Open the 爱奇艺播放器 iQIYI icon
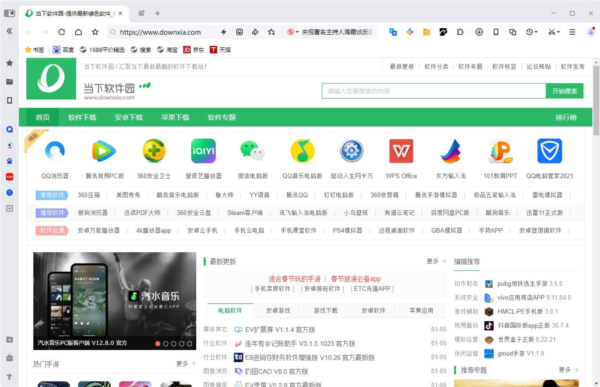This screenshot has height=387, width=600. pos(203,151)
